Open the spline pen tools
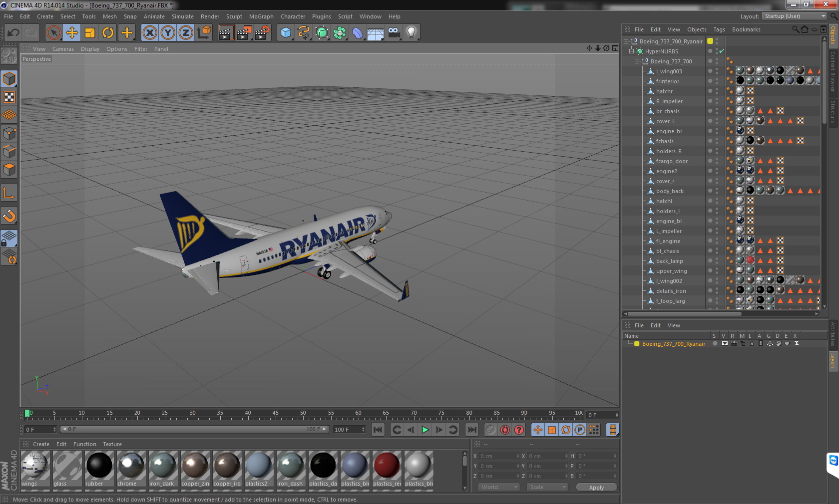Screen dimensions: 839x504 304,33
